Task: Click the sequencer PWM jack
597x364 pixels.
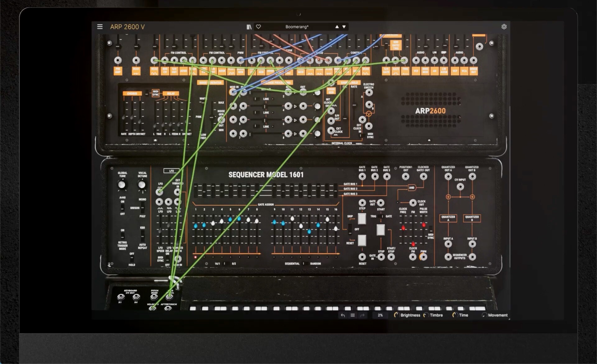Action: [423, 257]
